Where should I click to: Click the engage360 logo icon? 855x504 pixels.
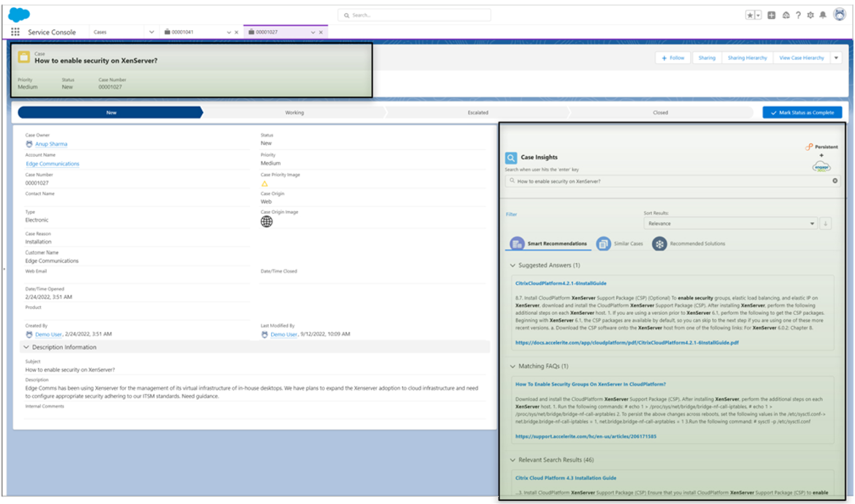pos(822,166)
